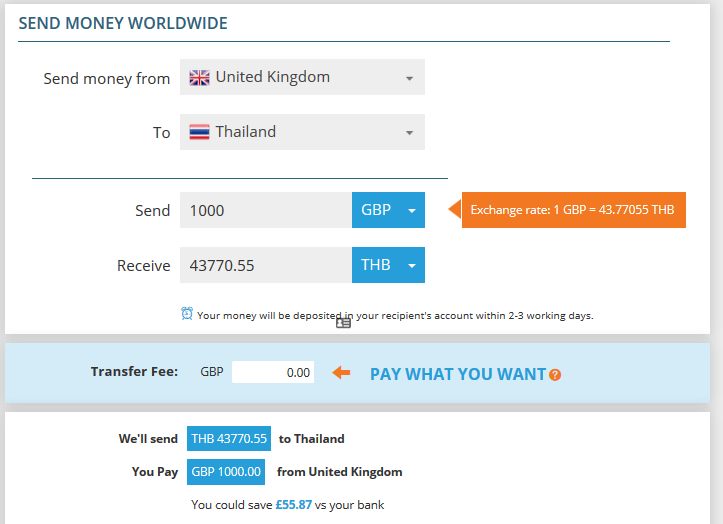
Task: Open the GBP send currency dropdown
Action: pyautogui.click(x=388, y=210)
